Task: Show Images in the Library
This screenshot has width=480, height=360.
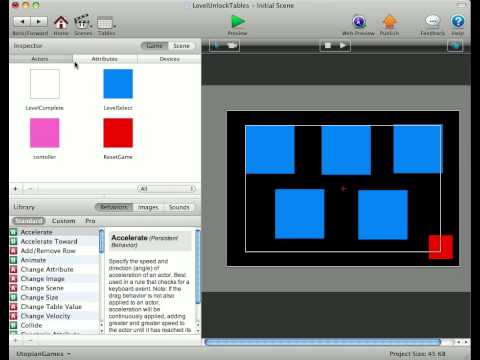Action: coord(148,207)
